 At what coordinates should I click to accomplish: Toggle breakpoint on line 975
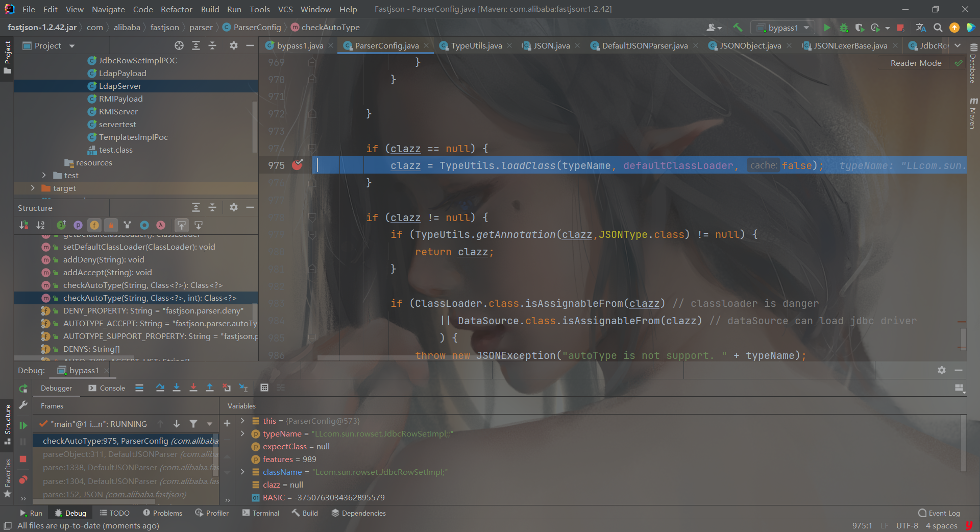(x=297, y=165)
